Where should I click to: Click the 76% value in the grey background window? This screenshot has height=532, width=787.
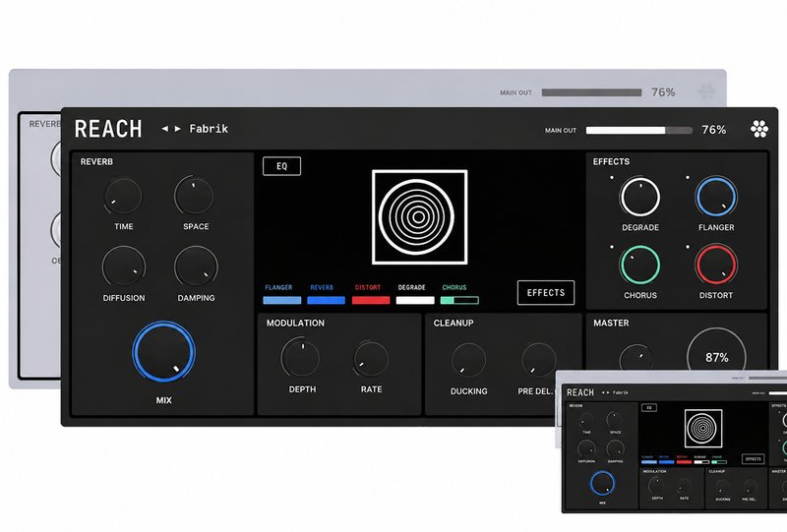[663, 92]
